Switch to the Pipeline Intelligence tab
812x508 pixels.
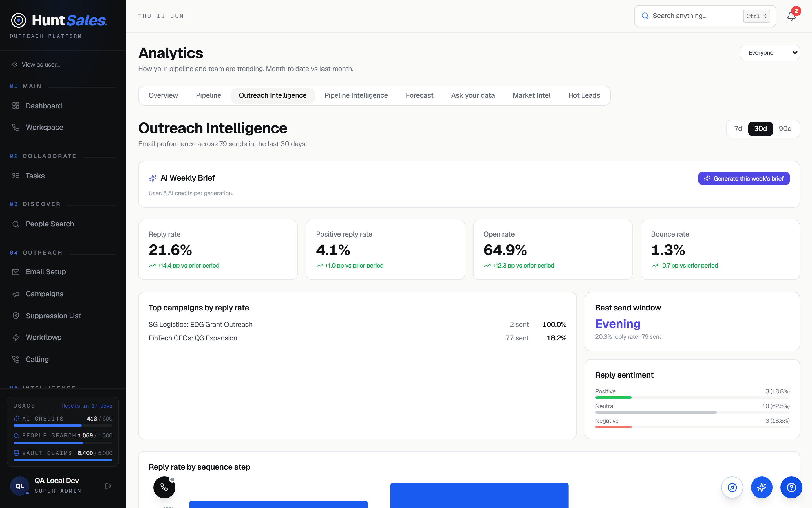coord(356,95)
